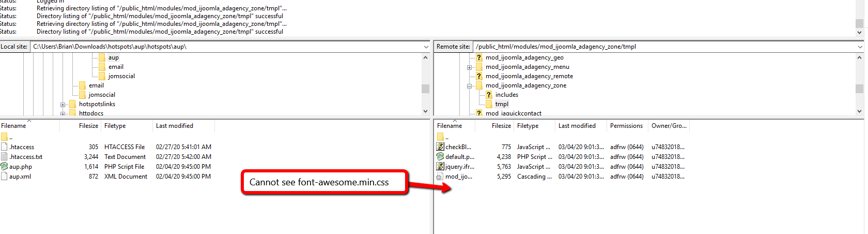Select the aup.php file name
The height and width of the screenshot is (234, 868).
[21, 167]
